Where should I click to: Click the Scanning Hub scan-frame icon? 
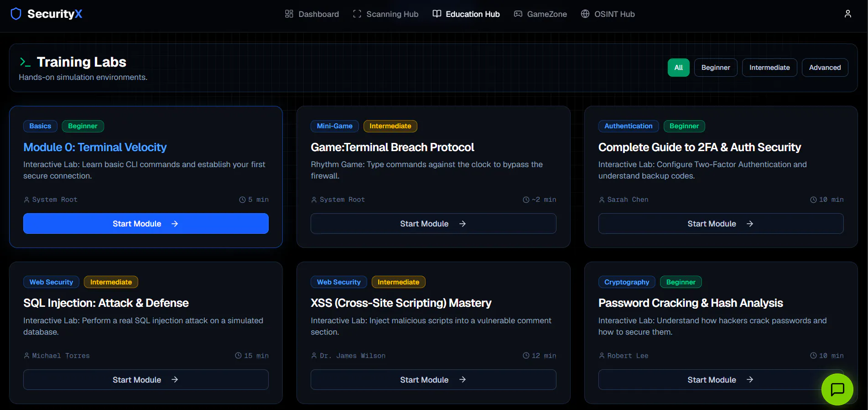pos(357,14)
